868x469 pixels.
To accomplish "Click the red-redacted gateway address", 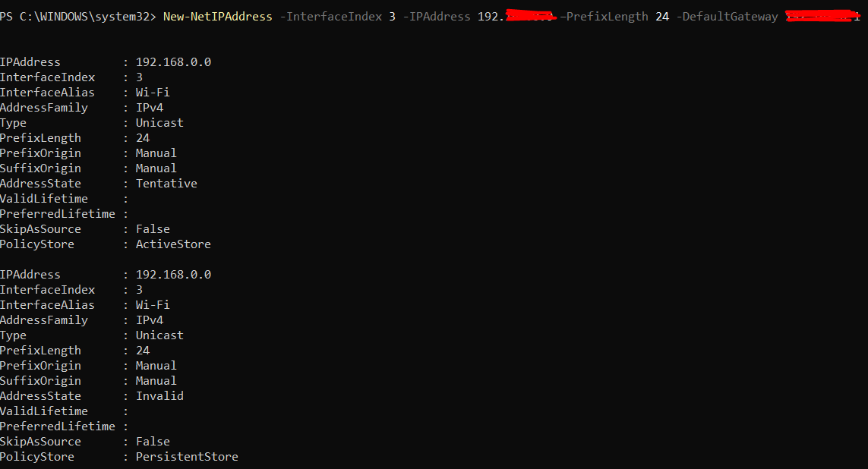I will click(823, 16).
